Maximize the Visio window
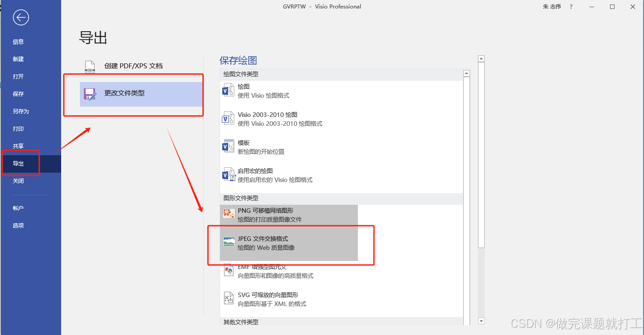 tap(612, 7)
